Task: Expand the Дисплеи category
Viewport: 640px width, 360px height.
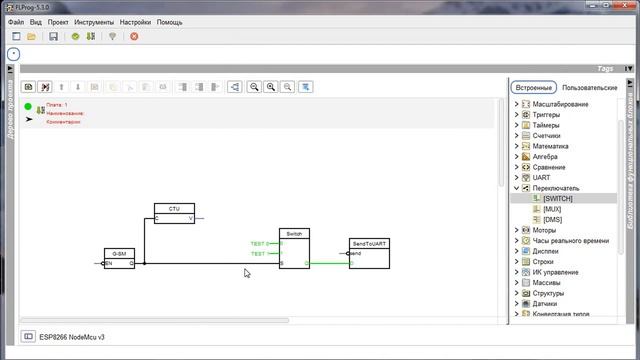Action: tap(516, 251)
